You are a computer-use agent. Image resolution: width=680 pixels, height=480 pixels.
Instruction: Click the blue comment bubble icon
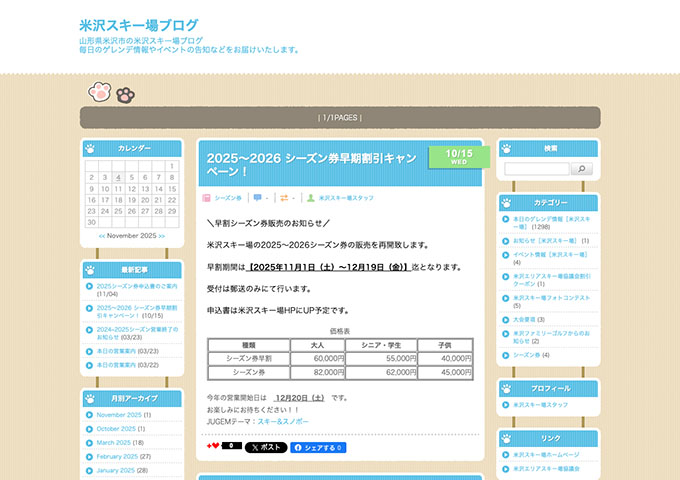[257, 198]
